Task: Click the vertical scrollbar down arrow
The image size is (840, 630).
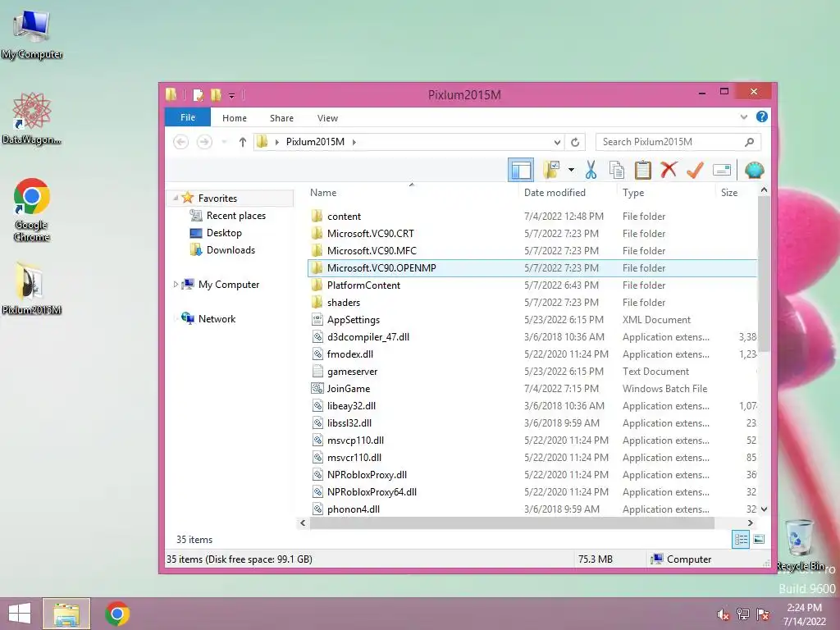Action: 764,509
